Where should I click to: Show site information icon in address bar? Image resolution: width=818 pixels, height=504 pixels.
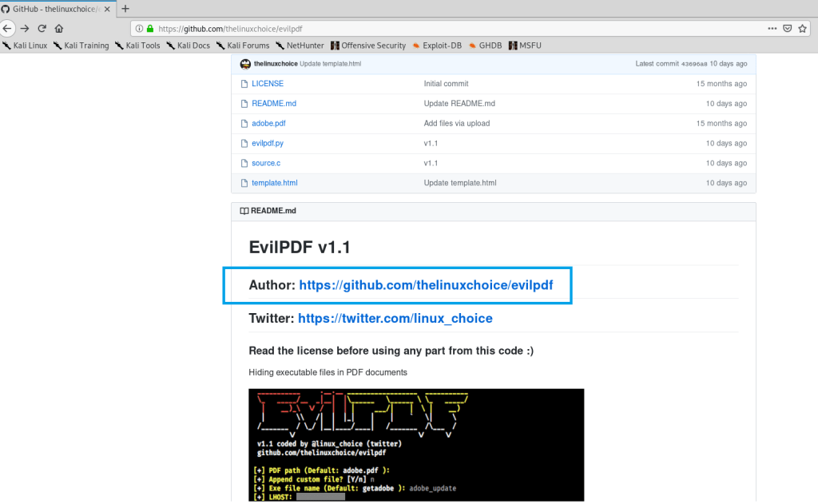pyautogui.click(x=139, y=29)
